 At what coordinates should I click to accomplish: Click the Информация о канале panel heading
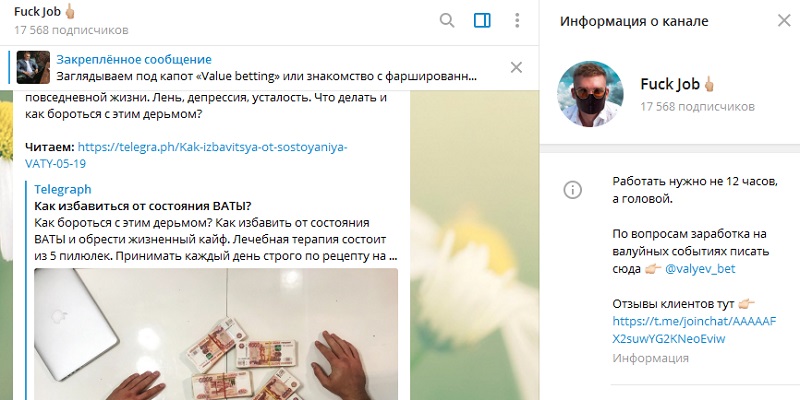point(634,21)
